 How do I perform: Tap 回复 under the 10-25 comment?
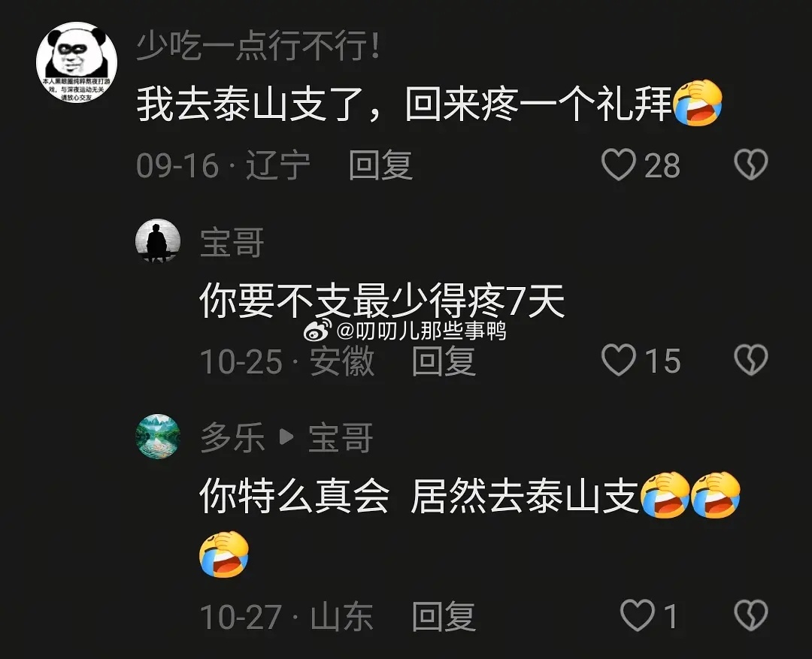tap(444, 361)
